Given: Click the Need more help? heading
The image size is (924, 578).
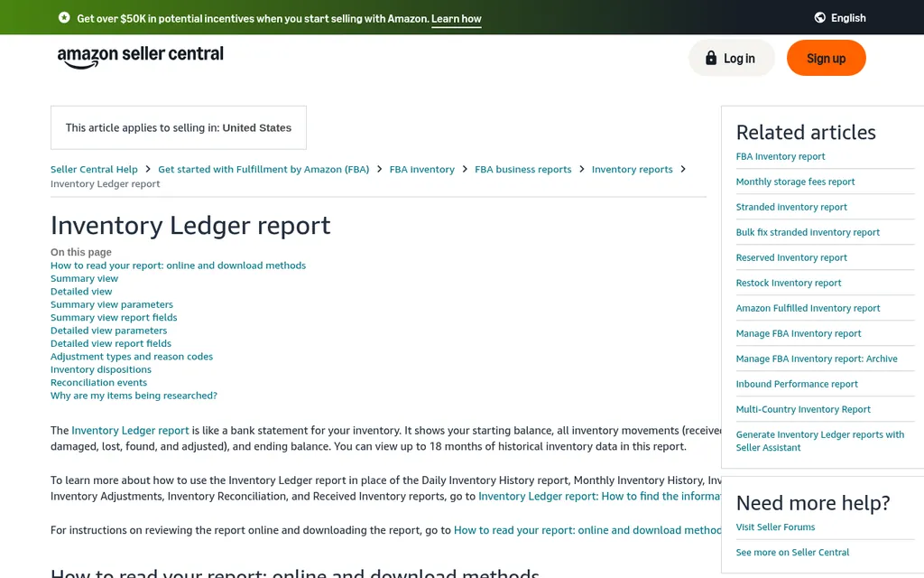Looking at the screenshot, I should coord(813,503).
